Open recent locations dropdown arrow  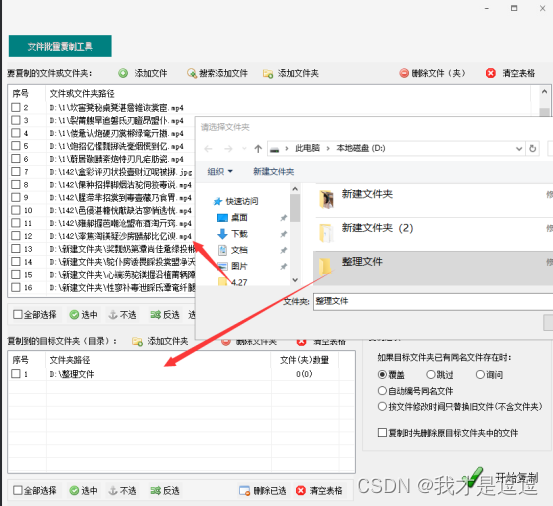point(244,148)
